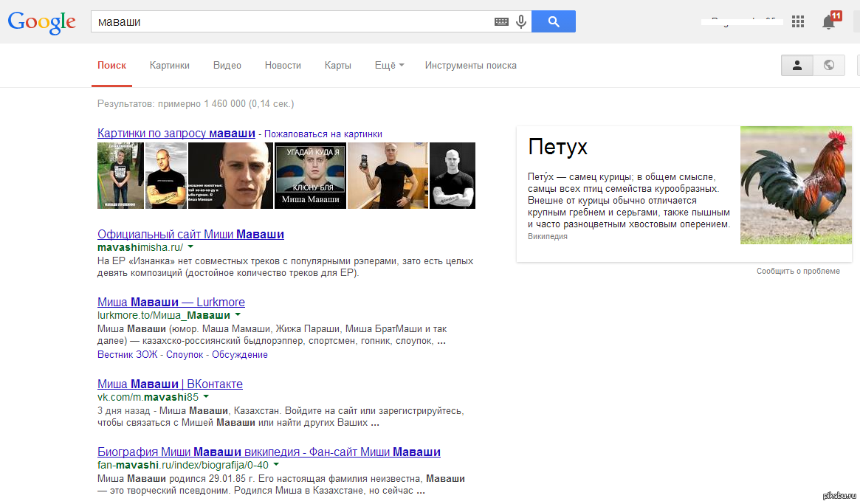Expand the Ещё menu
860x504 pixels.
click(x=389, y=65)
